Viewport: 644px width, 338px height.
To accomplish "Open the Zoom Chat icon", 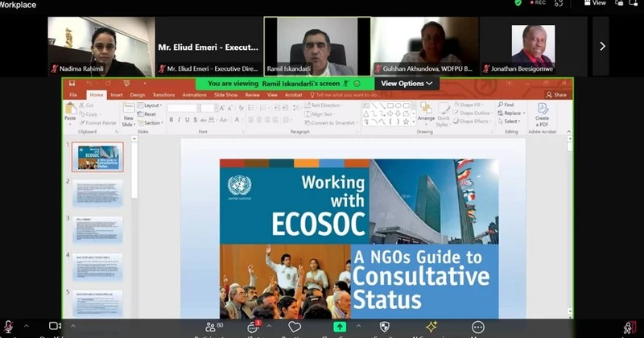I will [253, 328].
